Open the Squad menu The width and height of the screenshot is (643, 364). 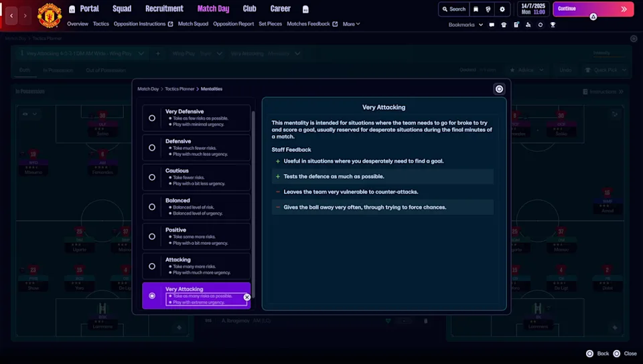click(x=122, y=9)
